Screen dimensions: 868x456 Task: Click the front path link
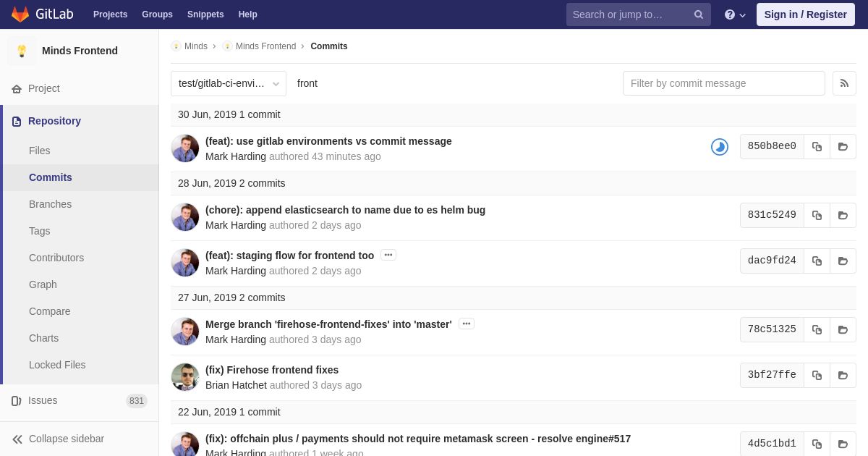point(307,83)
